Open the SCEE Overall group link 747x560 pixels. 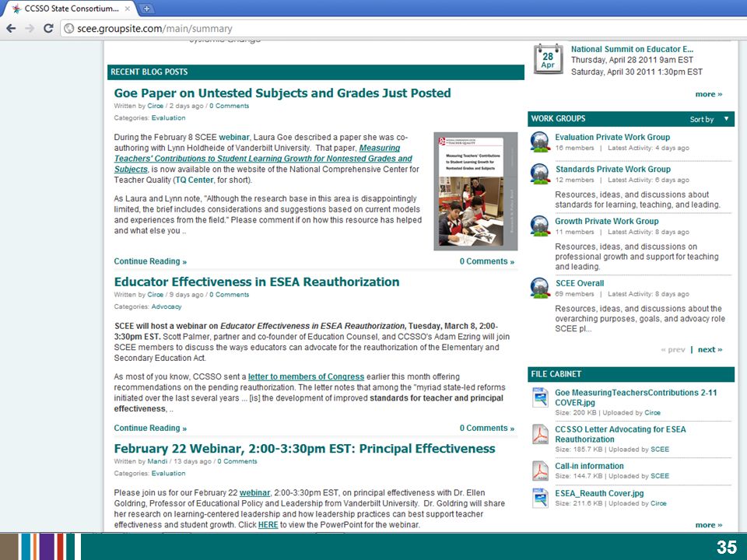point(579,283)
